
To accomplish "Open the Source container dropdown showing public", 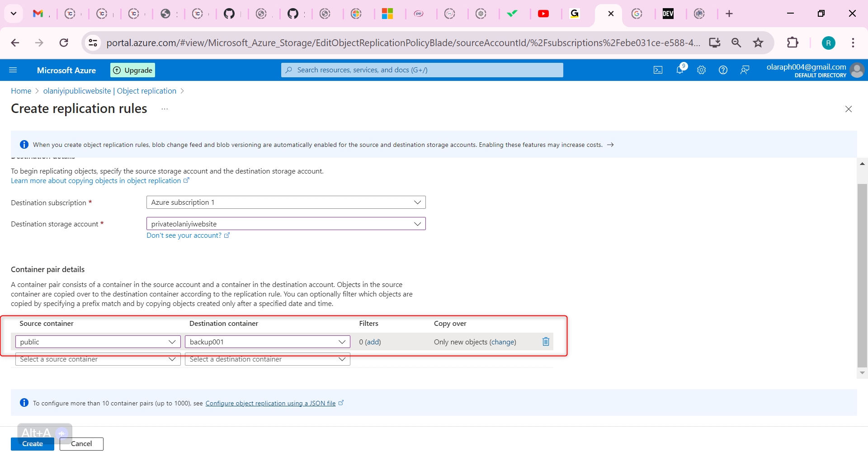I will (98, 342).
